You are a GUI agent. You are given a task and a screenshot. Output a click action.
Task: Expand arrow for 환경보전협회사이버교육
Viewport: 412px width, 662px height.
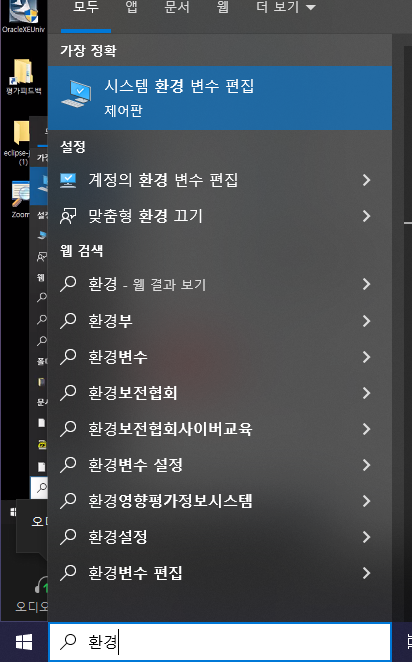(x=366, y=429)
